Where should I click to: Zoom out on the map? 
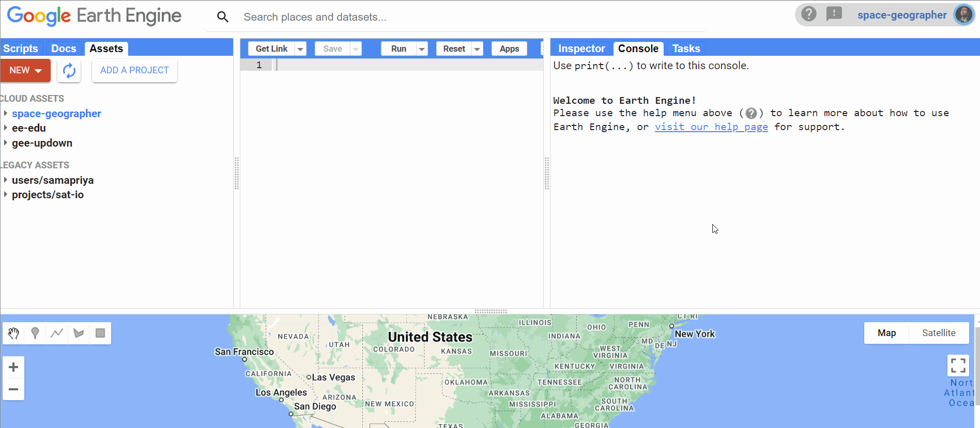(x=13, y=389)
